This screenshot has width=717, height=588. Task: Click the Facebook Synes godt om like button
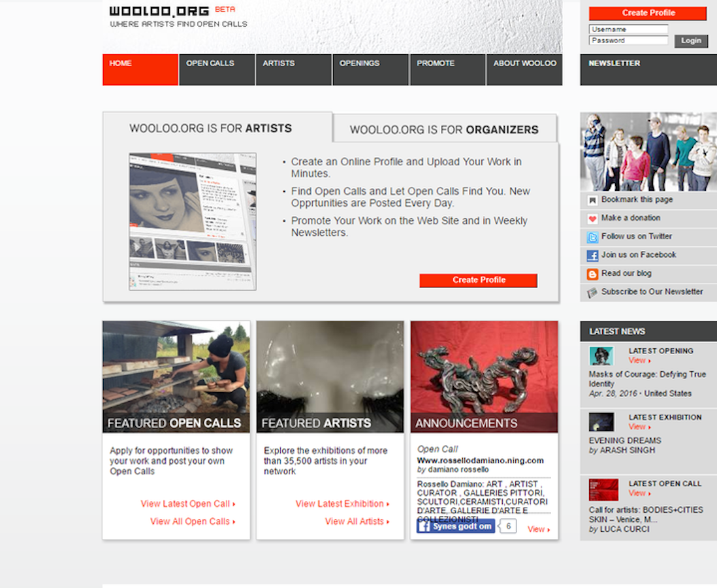tap(456, 527)
